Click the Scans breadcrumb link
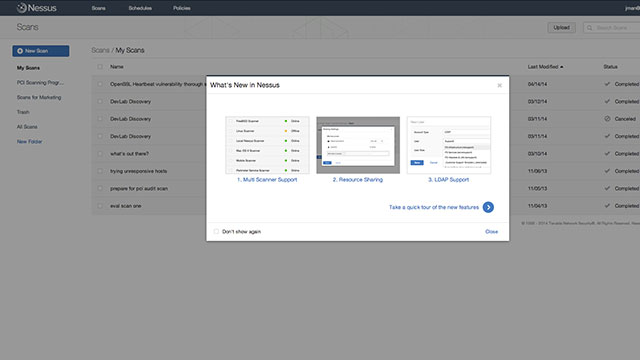The image size is (640, 360). pos(100,50)
